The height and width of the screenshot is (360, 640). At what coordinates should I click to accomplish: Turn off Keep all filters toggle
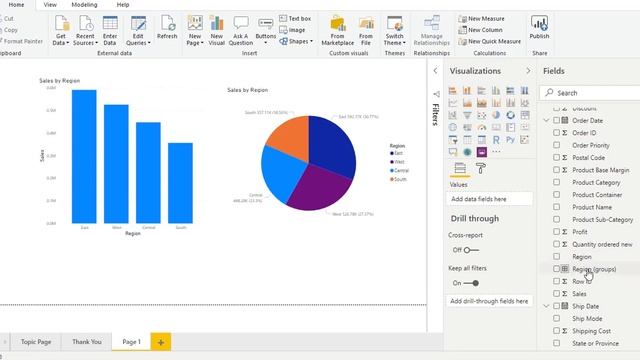[471, 283]
